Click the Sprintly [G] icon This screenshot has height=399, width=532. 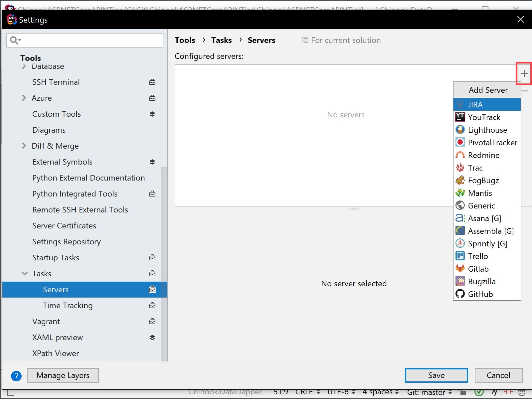tap(460, 243)
